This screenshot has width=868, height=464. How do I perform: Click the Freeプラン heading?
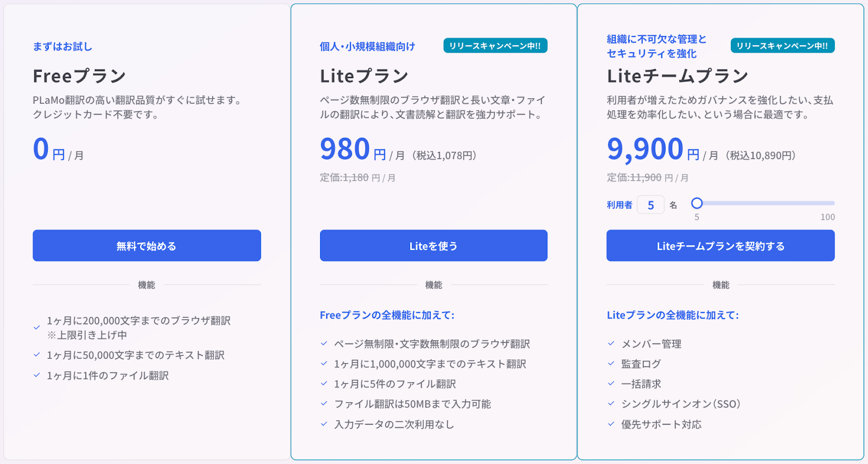point(79,76)
